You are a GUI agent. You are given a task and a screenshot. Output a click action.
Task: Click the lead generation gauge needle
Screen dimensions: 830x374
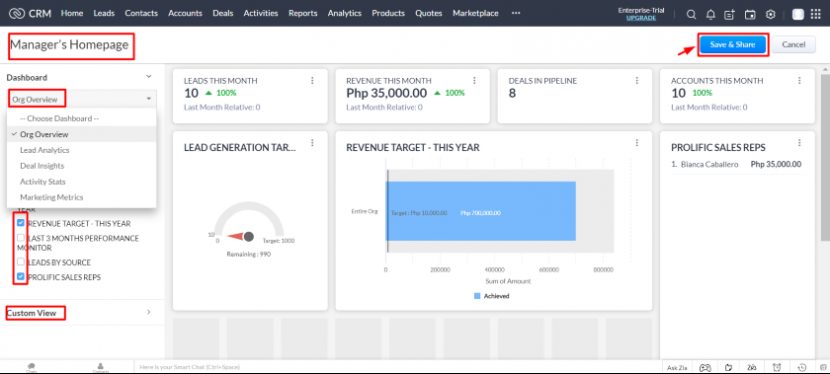tap(239, 236)
